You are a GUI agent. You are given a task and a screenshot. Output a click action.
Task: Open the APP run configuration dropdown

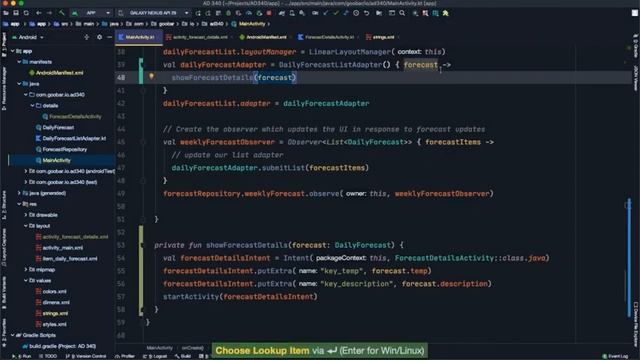(91, 13)
